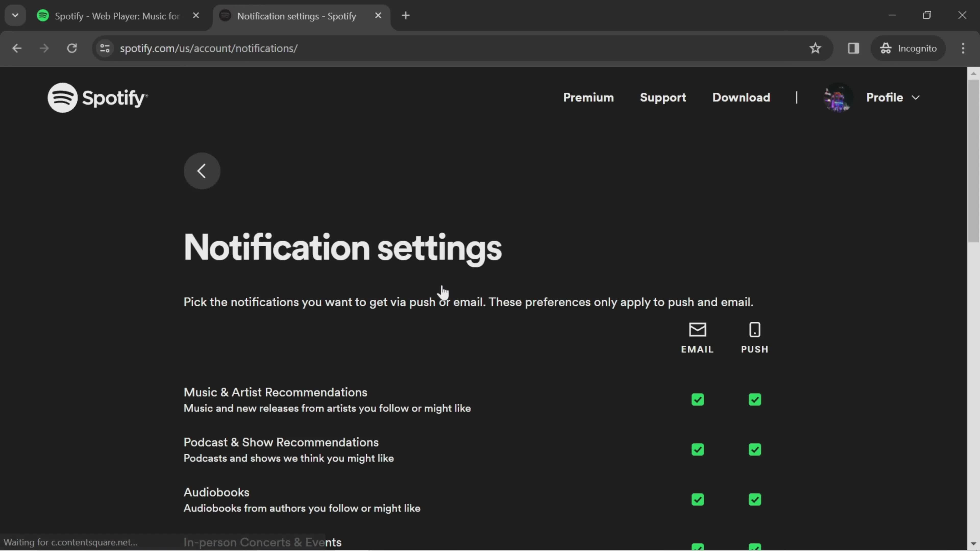Uncheck Push for Music & Artist Recommendations

pyautogui.click(x=755, y=400)
